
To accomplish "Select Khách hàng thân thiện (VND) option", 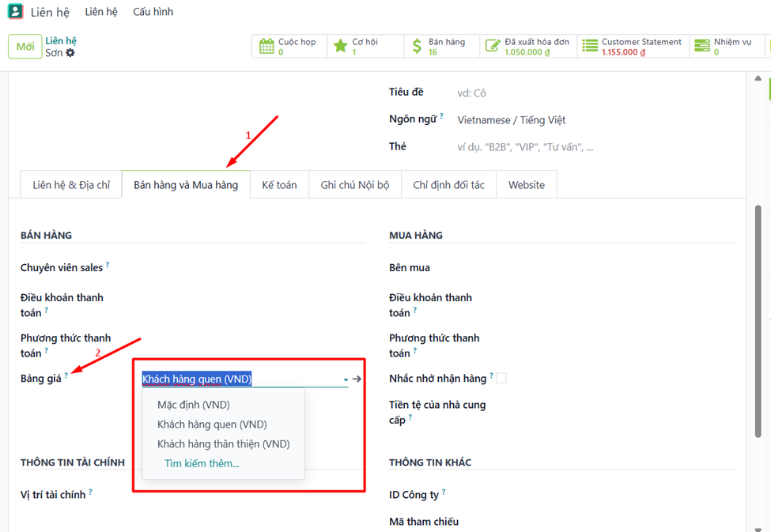I will click(224, 444).
